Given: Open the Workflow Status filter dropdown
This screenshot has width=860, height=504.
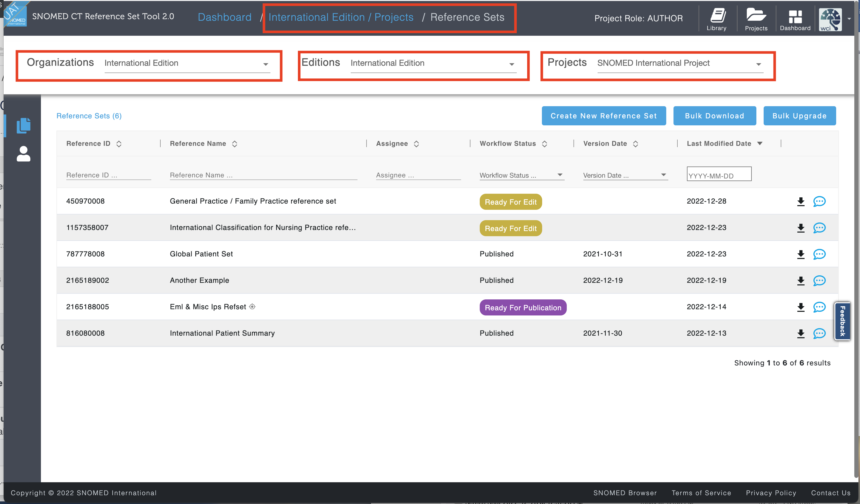Looking at the screenshot, I should click(x=522, y=175).
